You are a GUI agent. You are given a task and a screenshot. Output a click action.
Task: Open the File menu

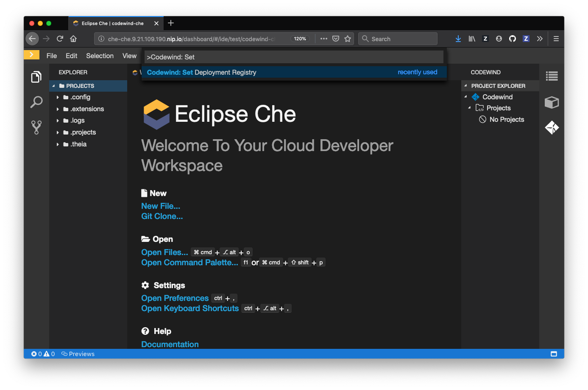(x=52, y=56)
